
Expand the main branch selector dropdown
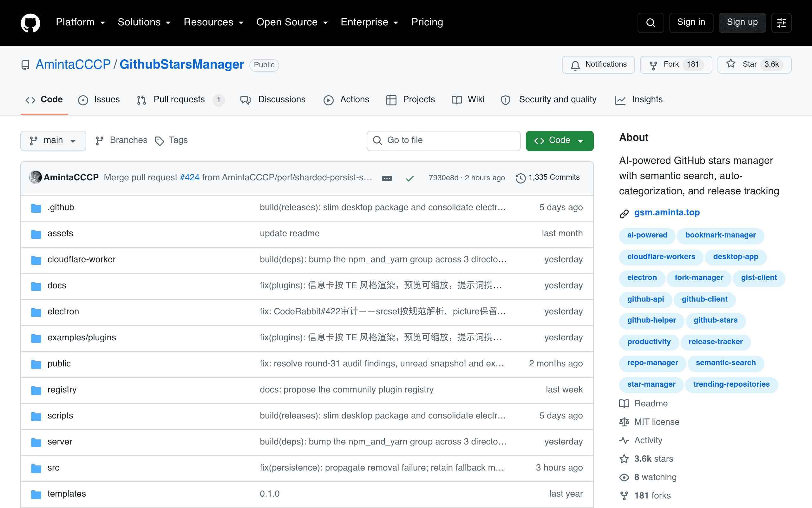53,141
